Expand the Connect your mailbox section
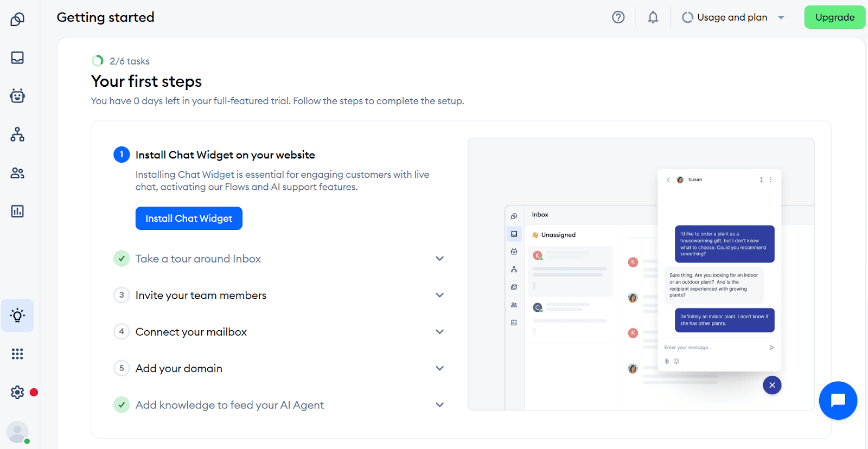 [x=439, y=332]
